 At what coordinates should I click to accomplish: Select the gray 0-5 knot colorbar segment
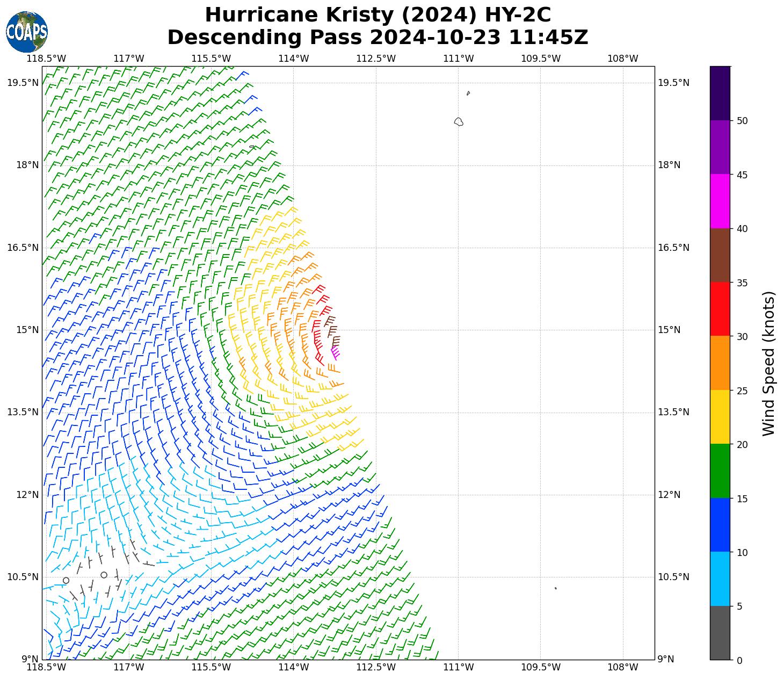720,633
